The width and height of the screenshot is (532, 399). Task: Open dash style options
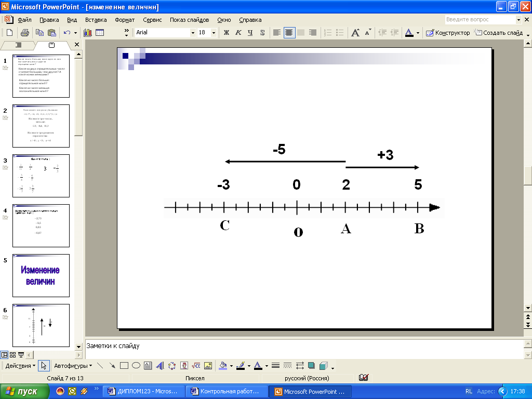pyautogui.click(x=287, y=365)
